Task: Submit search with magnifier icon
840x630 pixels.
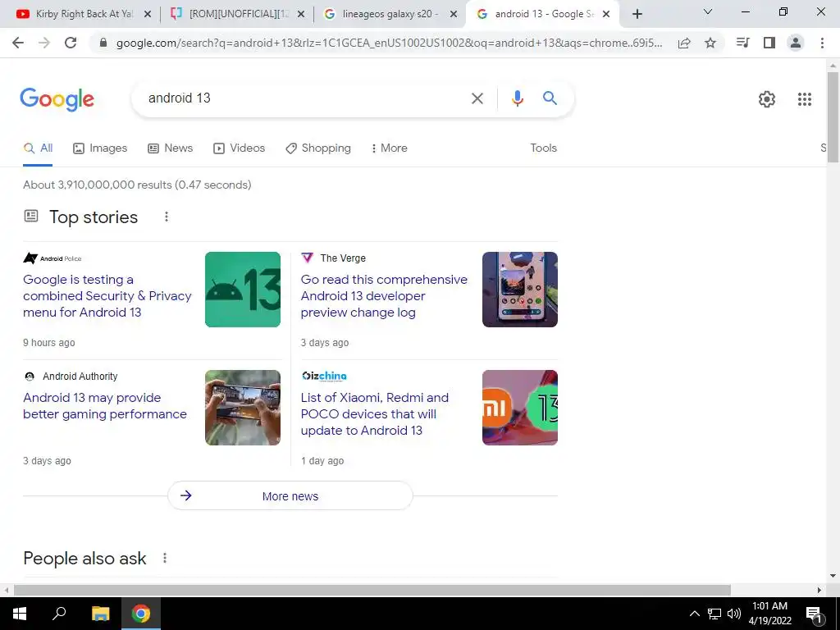Action: [x=550, y=98]
